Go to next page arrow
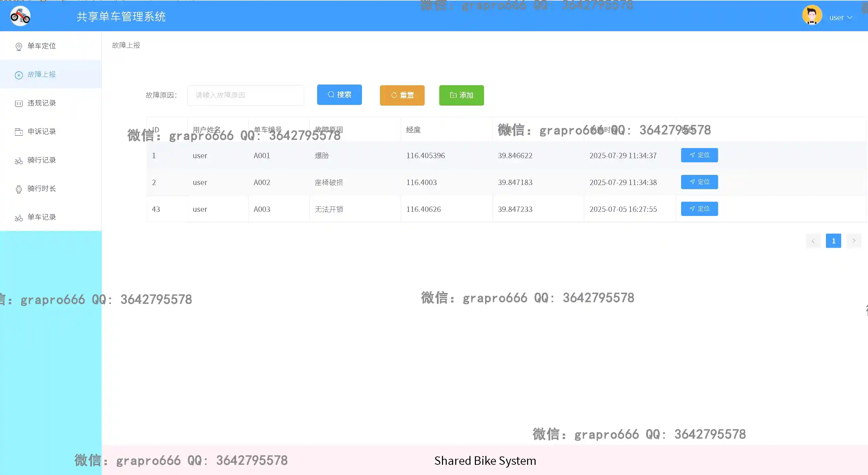 [x=854, y=241]
